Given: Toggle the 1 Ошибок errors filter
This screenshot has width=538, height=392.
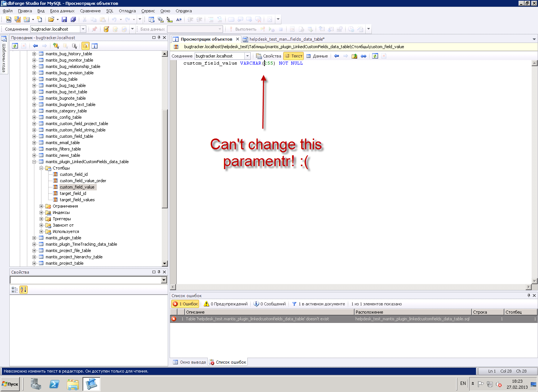Looking at the screenshot, I should [x=185, y=304].
